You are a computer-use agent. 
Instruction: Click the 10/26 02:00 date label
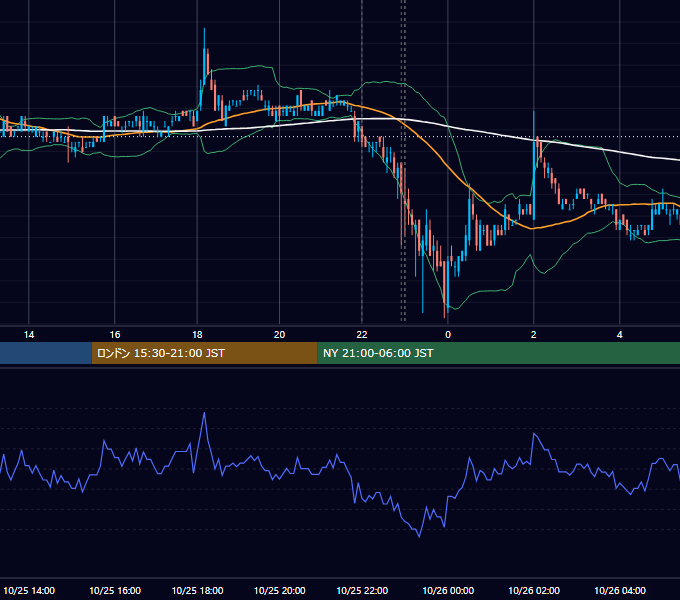[x=534, y=590]
